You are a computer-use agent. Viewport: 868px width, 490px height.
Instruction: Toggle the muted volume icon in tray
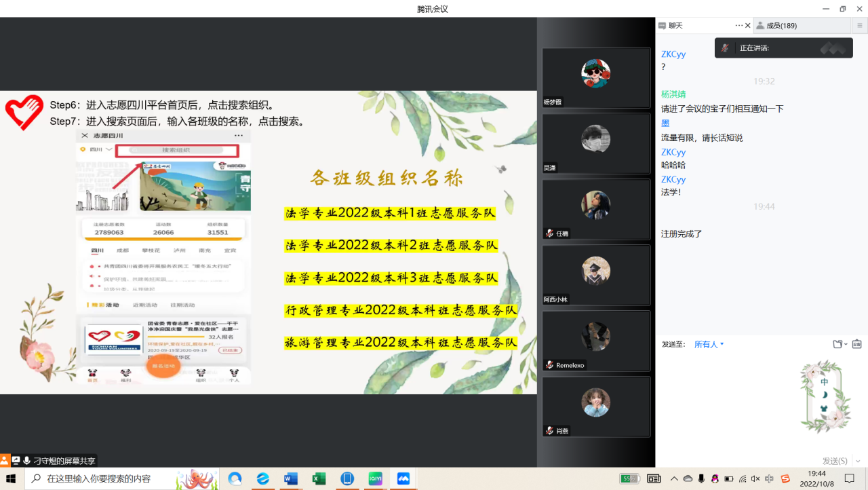756,478
